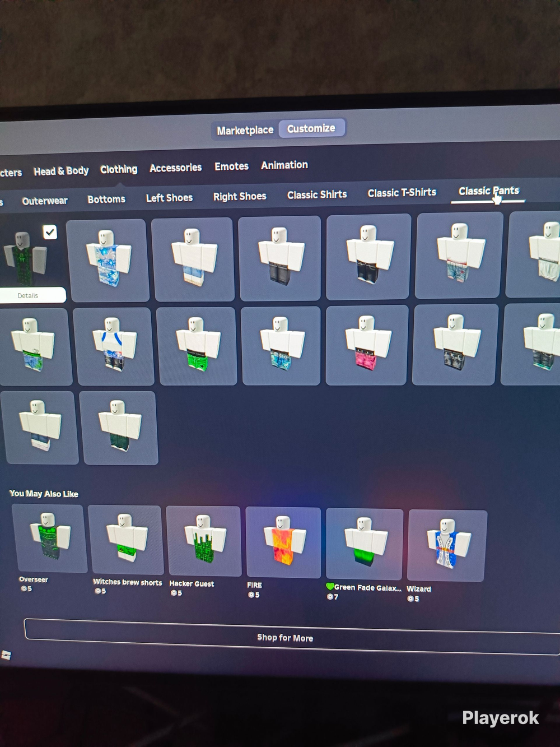Image resolution: width=560 pixels, height=747 pixels.
Task: Select the Bottoms subcategory
Action: pos(106,199)
